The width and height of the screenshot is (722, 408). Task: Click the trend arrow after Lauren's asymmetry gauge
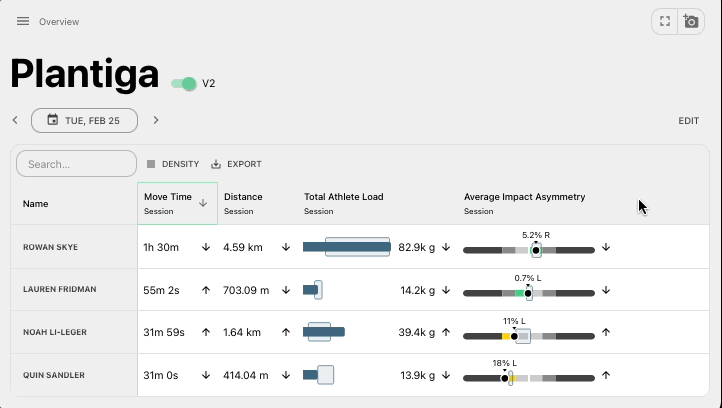pyautogui.click(x=606, y=291)
